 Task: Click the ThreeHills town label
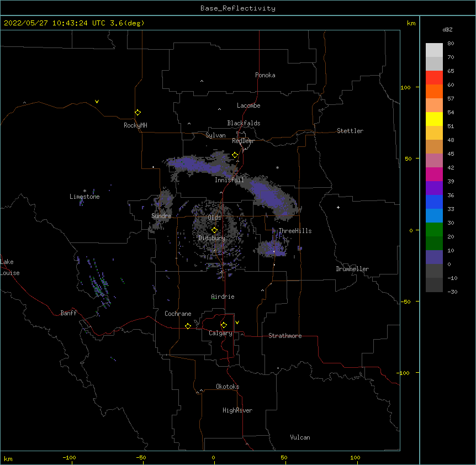pos(295,231)
